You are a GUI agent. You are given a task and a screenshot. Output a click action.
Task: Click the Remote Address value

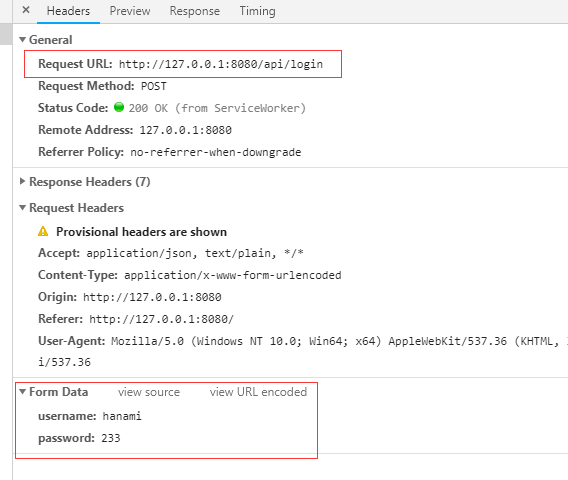185,130
